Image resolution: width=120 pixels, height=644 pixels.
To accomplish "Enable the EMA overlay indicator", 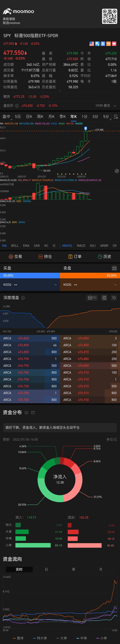I will (x=26, y=246).
